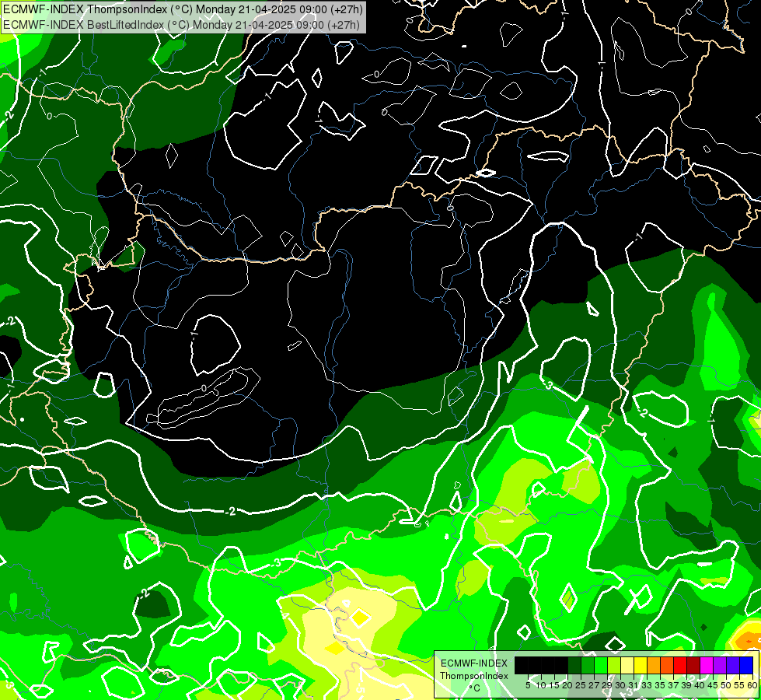Viewport: 761px width, 700px height.
Task: Click the legend tick value 10
Action: click(541, 685)
